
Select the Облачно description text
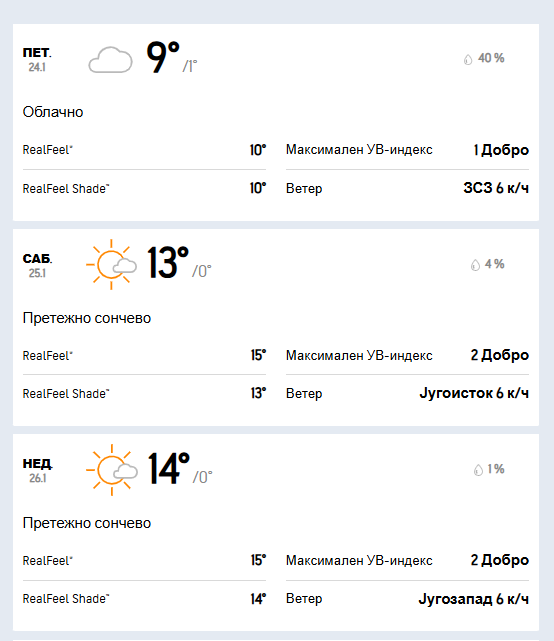53,112
